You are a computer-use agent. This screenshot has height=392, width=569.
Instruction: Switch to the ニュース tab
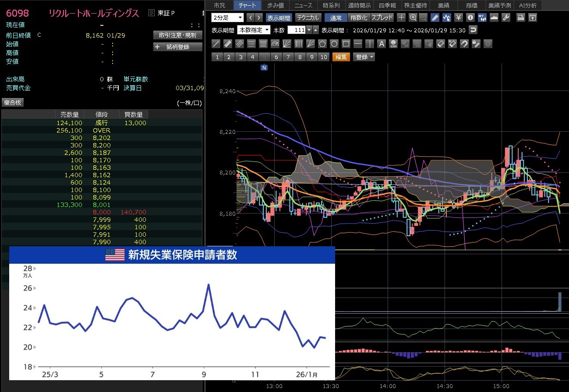pyautogui.click(x=304, y=5)
